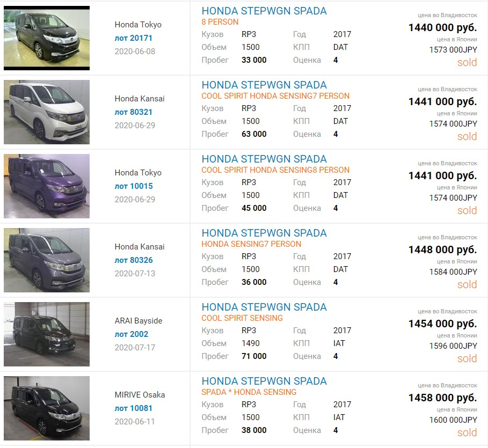The height and width of the screenshot is (448, 488).
Task: Open Honda Stepwgn Spada title above 8 PERSON
Action: tap(264, 11)
